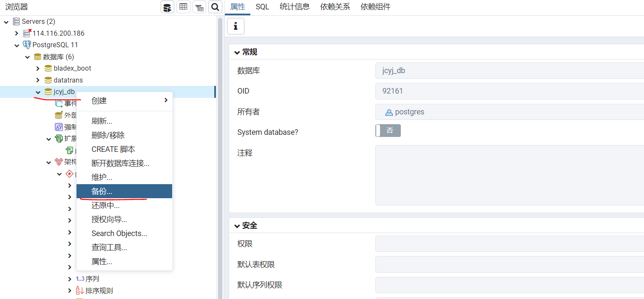Collapse the 数据库 (6) node

click(27, 57)
